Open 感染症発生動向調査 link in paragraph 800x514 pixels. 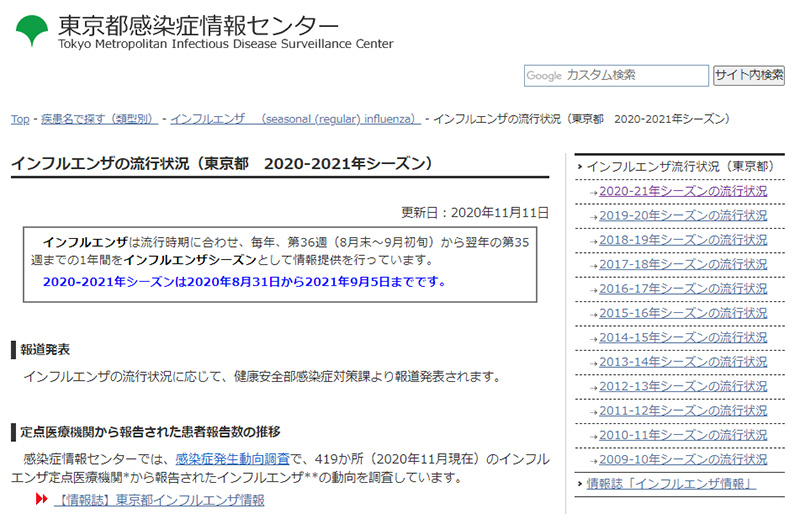click(232, 459)
